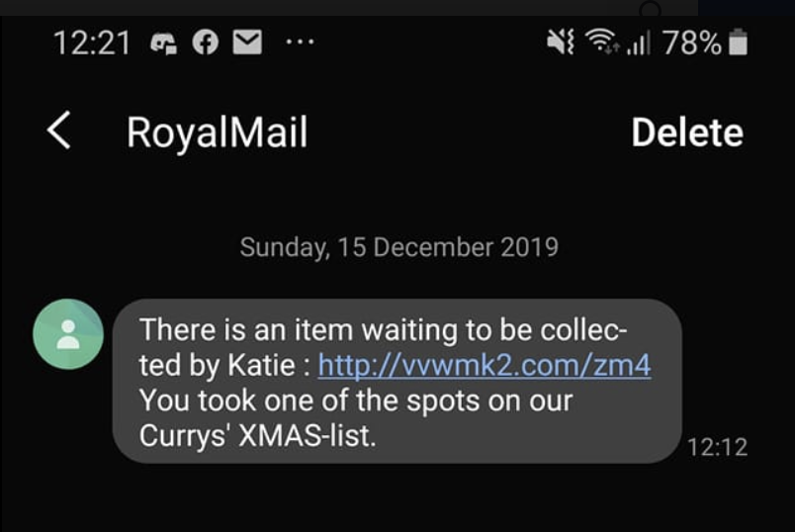
Task: Tap the green contact avatar
Action: [68, 333]
